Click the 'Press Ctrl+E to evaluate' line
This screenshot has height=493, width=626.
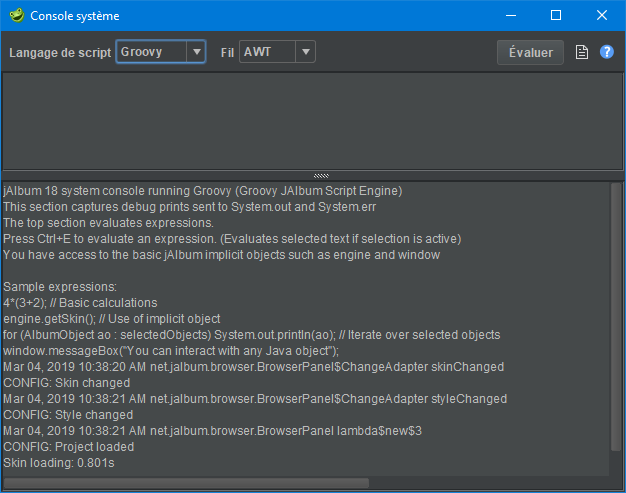coord(232,239)
